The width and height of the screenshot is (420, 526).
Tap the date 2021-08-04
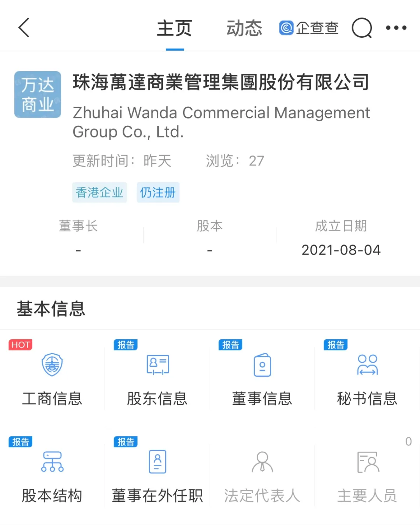(341, 250)
